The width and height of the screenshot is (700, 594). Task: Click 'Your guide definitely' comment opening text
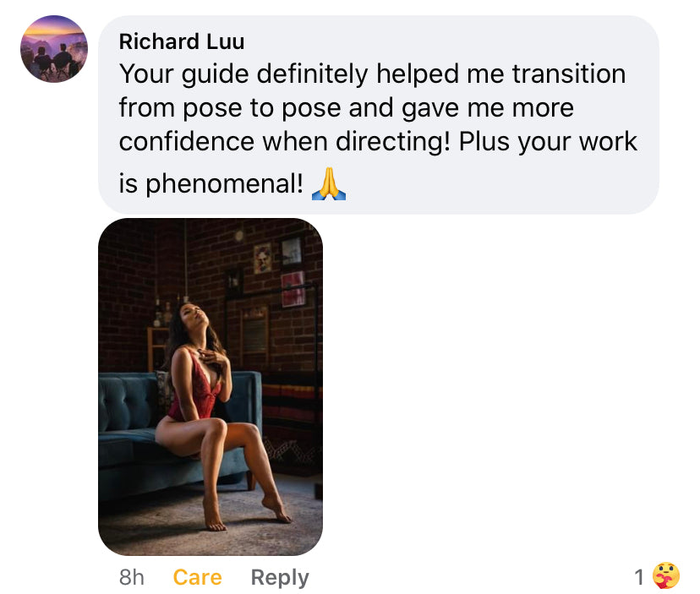pyautogui.click(x=243, y=74)
